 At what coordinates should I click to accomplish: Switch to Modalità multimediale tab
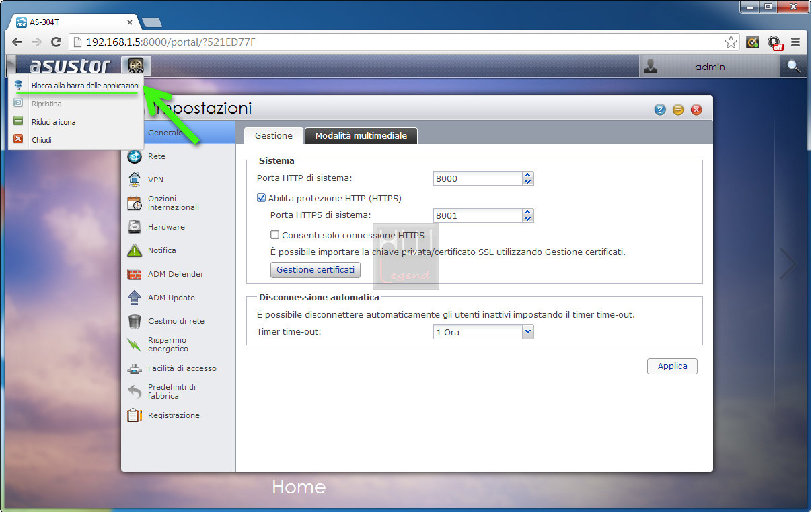(361, 135)
